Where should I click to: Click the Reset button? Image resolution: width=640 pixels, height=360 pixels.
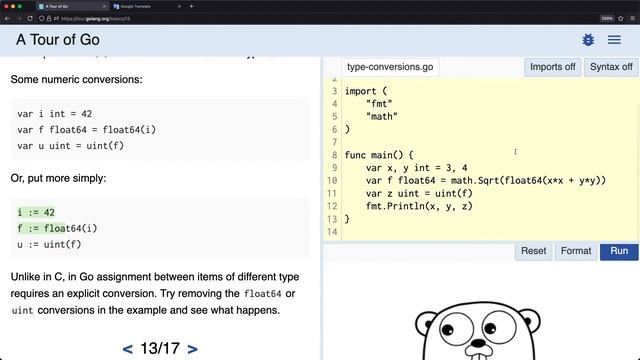[x=533, y=251]
